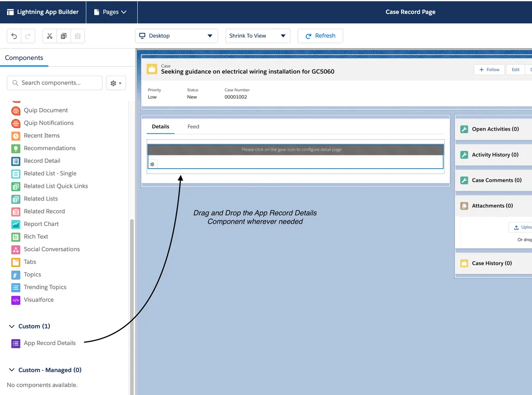
Task: Click the App Record Details label
Action: click(50, 343)
